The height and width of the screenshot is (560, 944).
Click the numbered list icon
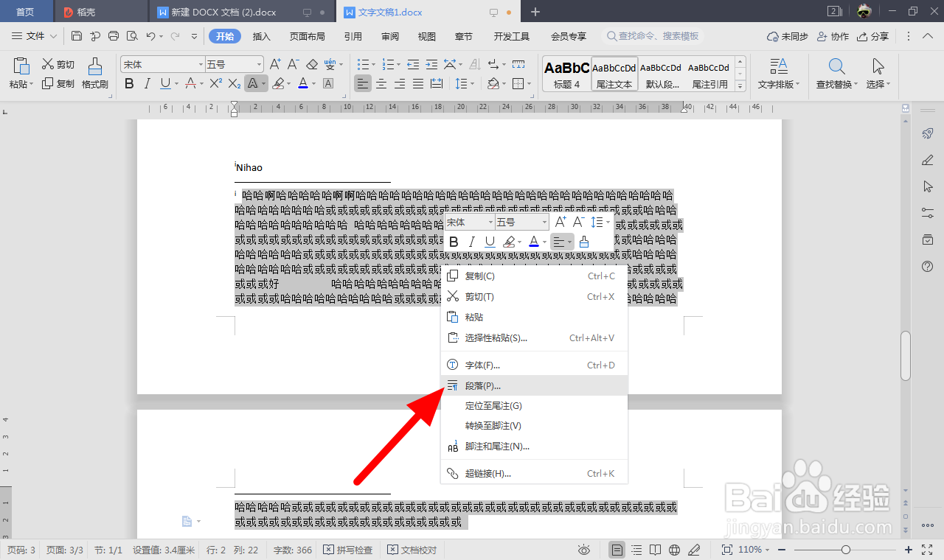coord(388,64)
